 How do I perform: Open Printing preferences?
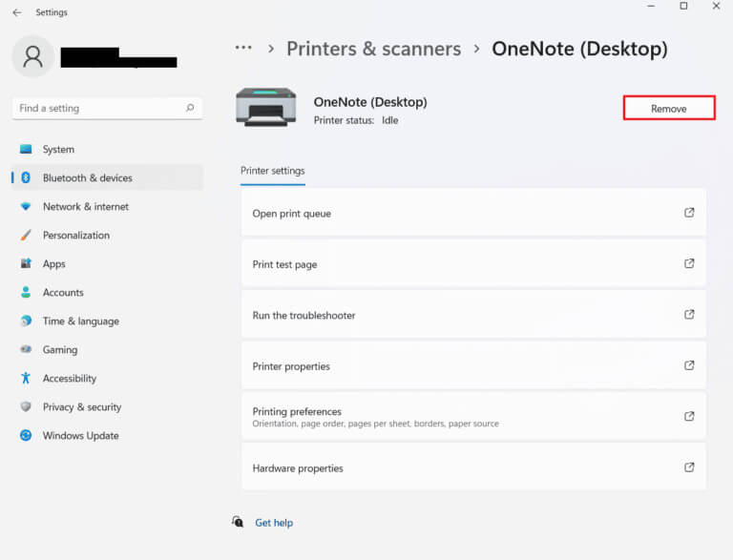pyautogui.click(x=473, y=417)
